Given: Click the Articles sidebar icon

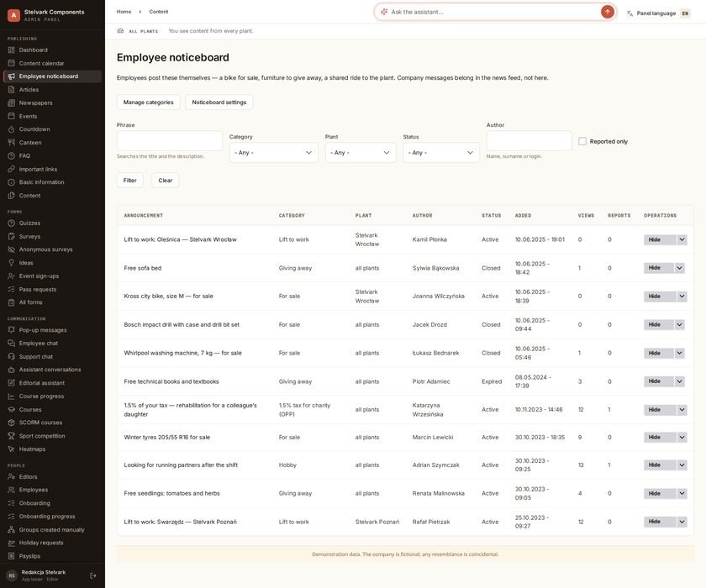Looking at the screenshot, I should [x=11, y=90].
